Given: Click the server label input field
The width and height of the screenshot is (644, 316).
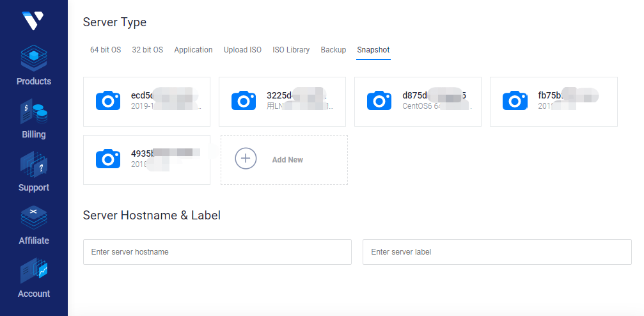Looking at the screenshot, I should click(x=497, y=252).
